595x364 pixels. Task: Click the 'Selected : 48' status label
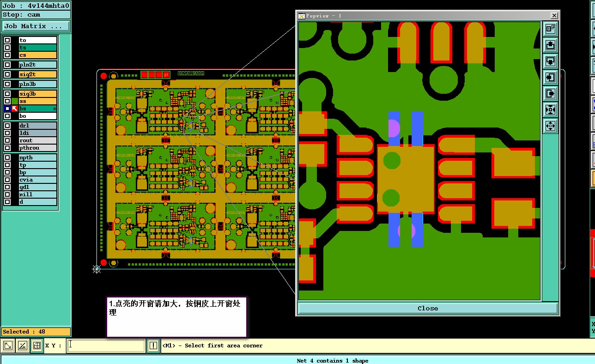[36, 332]
